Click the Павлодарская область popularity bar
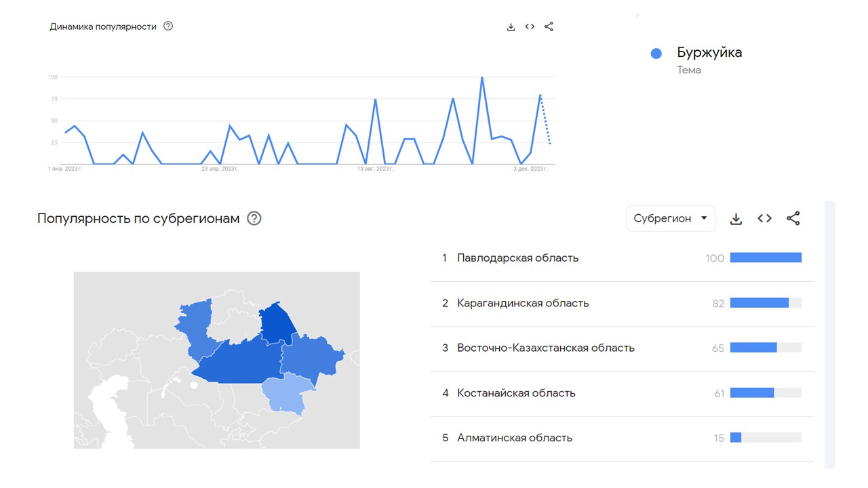The width and height of the screenshot is (868, 488). [x=766, y=258]
